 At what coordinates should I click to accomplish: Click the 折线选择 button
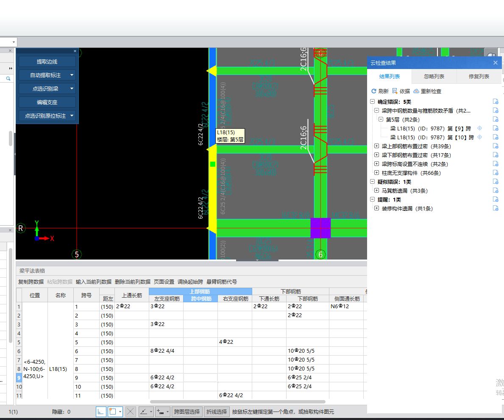coord(217,412)
